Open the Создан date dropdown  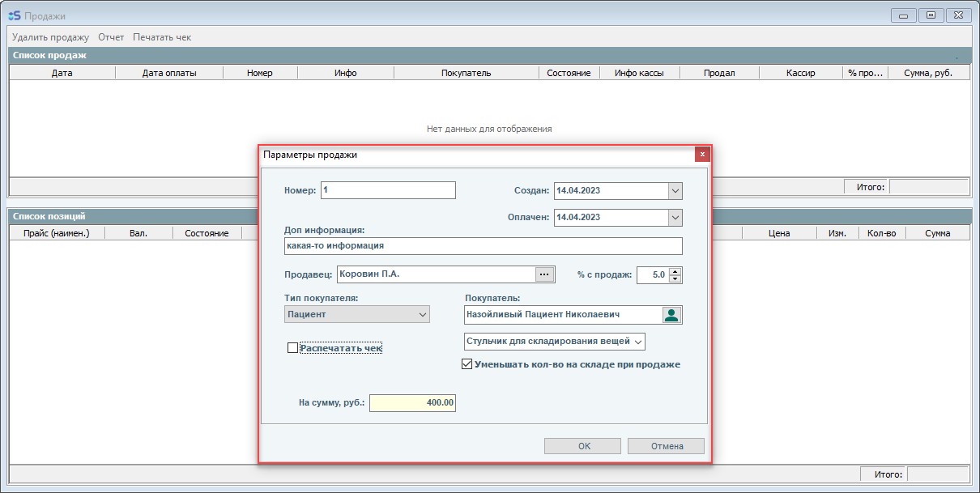coord(675,191)
